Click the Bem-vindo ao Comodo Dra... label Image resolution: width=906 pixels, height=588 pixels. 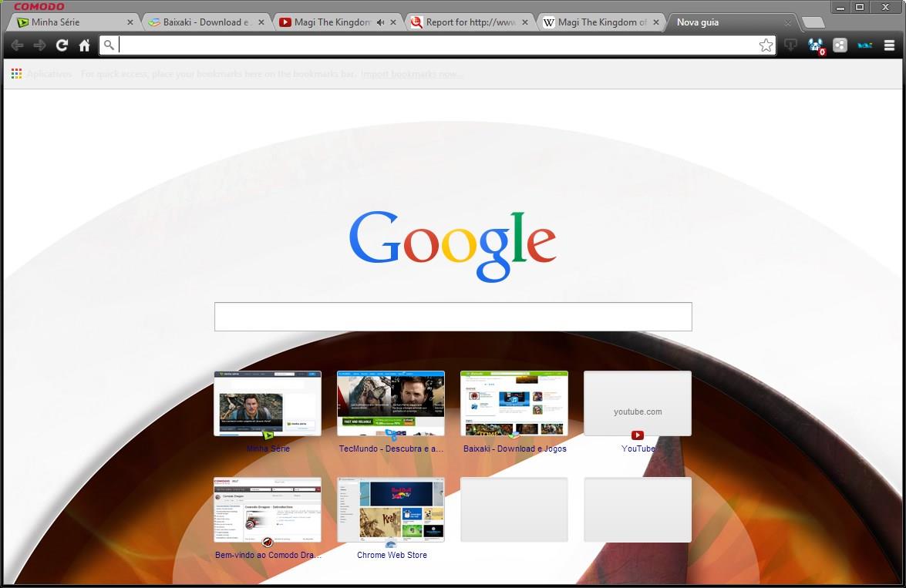pyautogui.click(x=268, y=555)
